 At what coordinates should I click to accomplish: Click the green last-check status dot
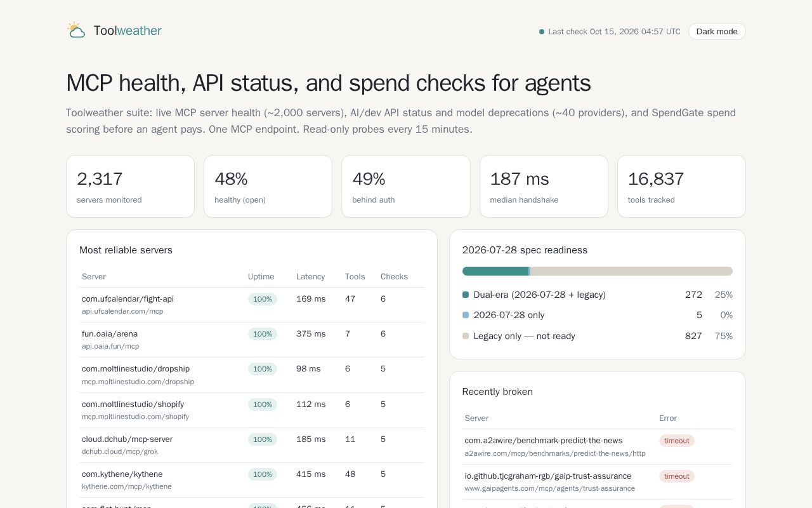point(542,32)
